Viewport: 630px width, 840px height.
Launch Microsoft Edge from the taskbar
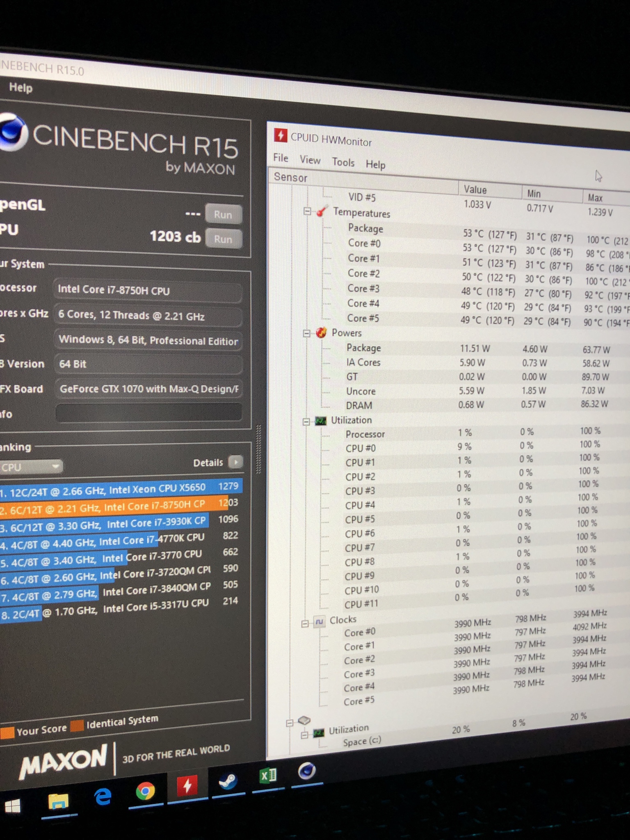pos(102,797)
